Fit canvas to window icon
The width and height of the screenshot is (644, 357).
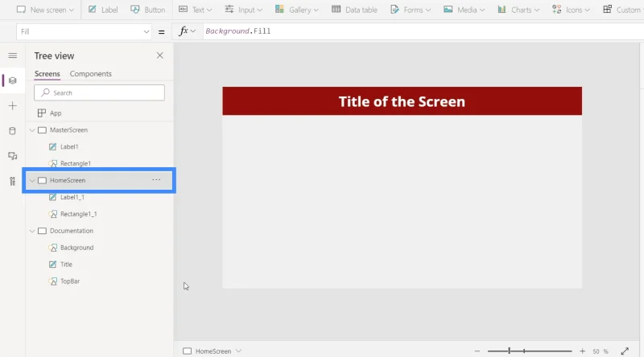click(x=625, y=351)
